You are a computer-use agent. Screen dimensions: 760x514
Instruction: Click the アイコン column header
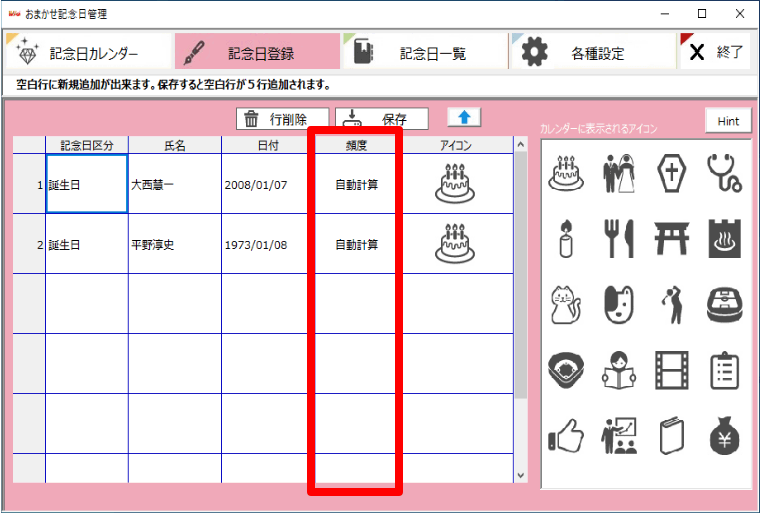pos(456,145)
